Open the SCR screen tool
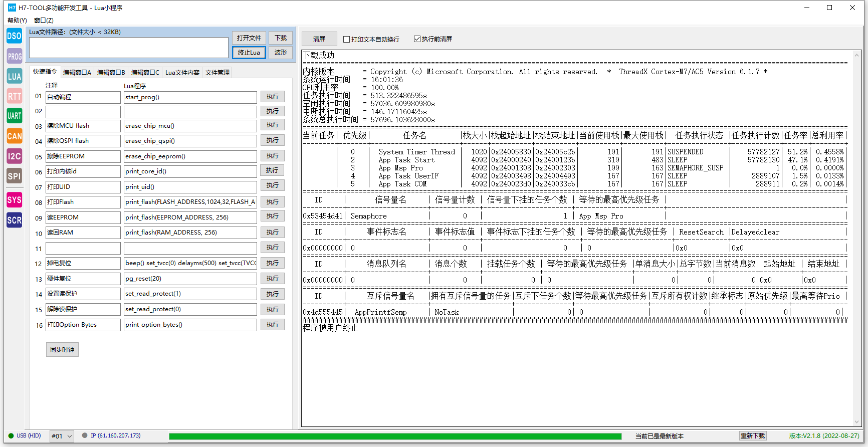The image size is (868, 447). pyautogui.click(x=15, y=220)
